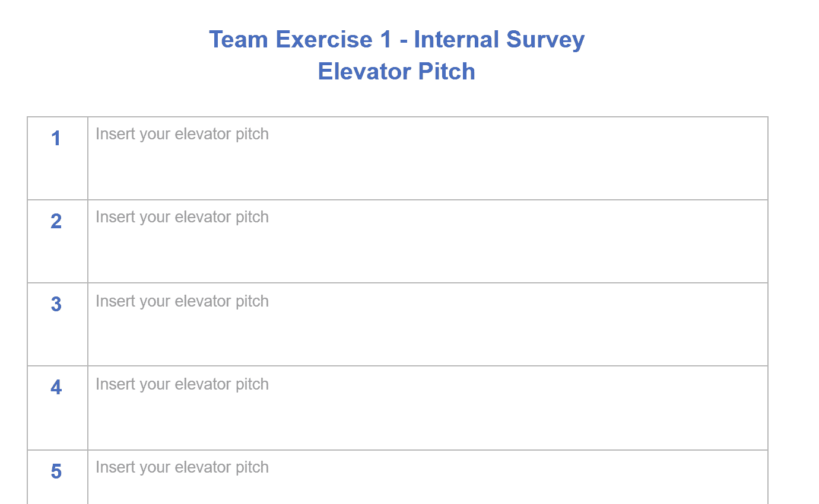Click the row 4 elevator pitch placeholder text
This screenshot has width=819, height=504.
point(182,385)
